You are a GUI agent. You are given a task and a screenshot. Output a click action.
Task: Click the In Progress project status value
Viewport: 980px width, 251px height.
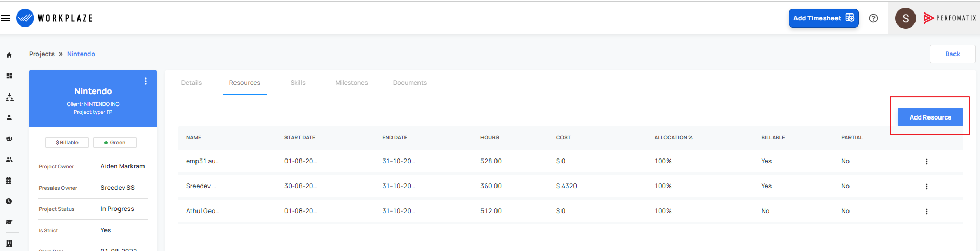pyautogui.click(x=117, y=209)
